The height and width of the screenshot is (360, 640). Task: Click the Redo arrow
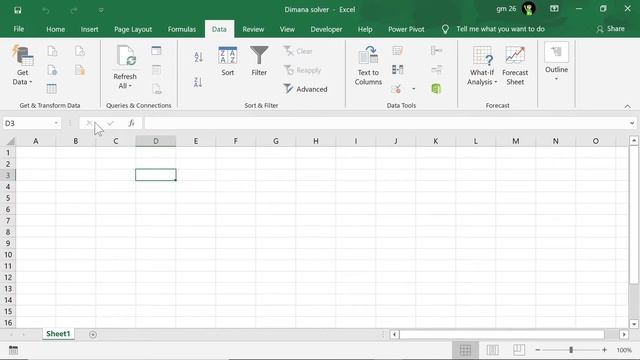tap(74, 10)
